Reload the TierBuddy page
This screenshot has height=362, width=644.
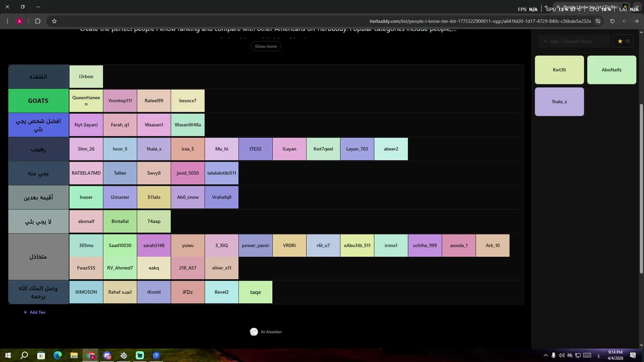[612, 21]
